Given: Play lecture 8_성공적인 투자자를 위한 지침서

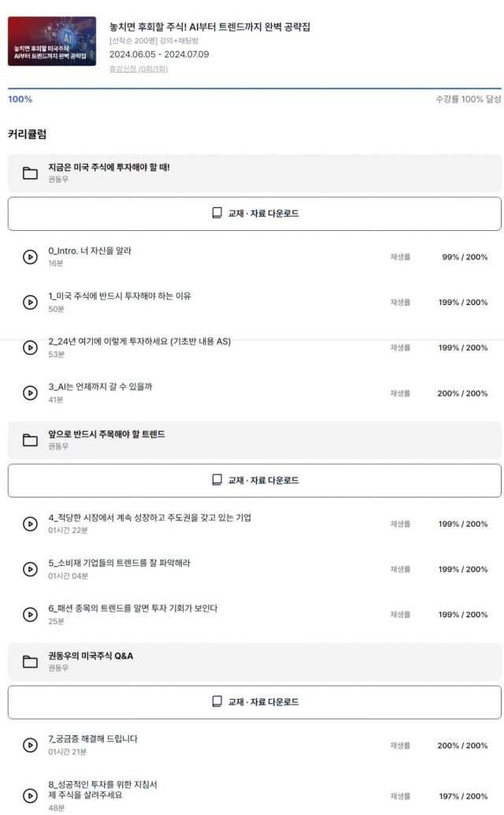Looking at the screenshot, I should click(30, 796).
